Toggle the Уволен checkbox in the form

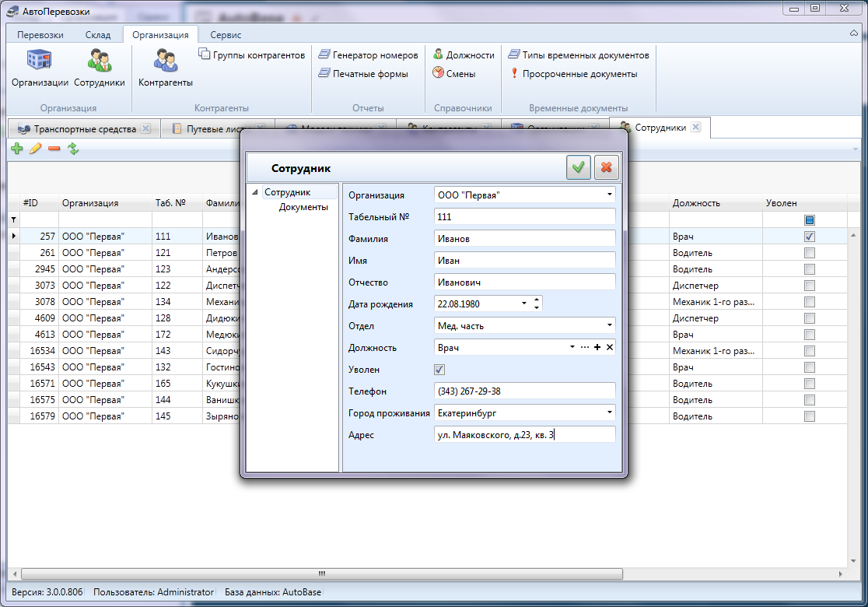tap(439, 370)
